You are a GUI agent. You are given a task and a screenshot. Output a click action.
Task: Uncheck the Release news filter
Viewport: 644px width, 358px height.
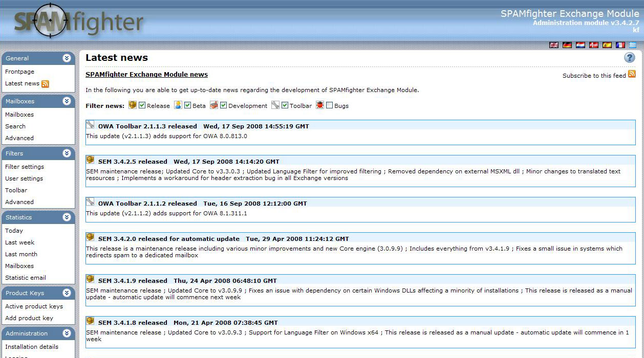(142, 105)
